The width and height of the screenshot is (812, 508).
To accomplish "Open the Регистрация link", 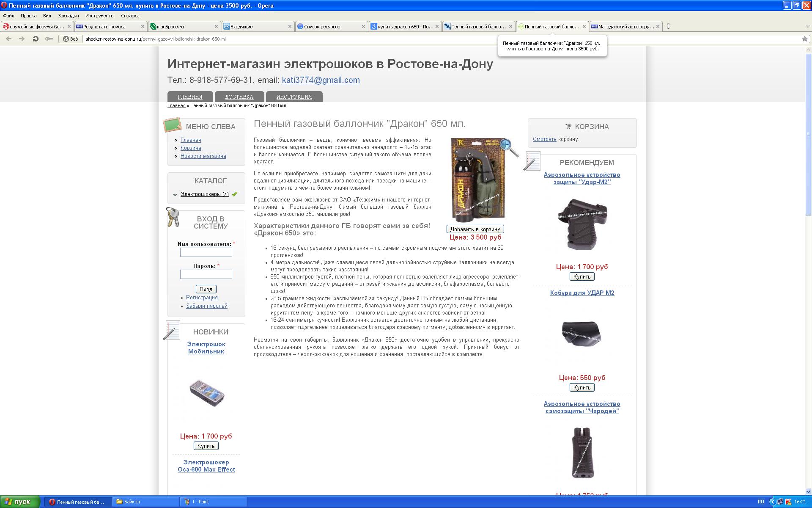I will click(x=202, y=298).
